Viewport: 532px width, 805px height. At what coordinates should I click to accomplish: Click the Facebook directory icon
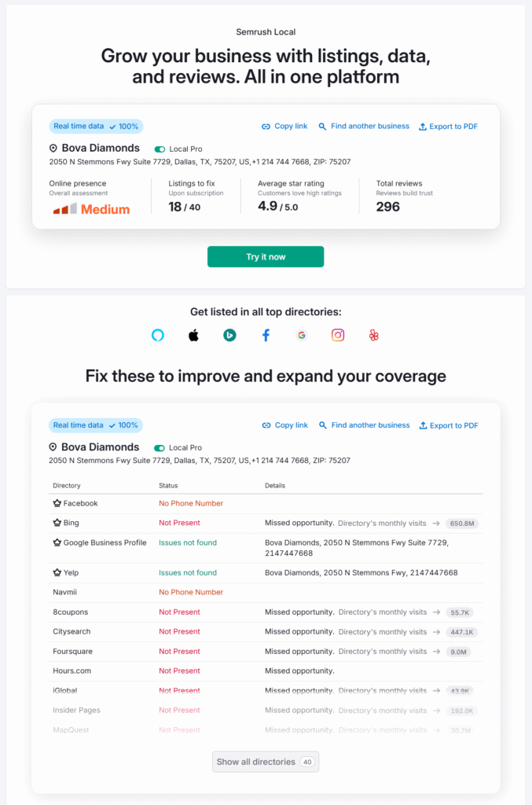pyautogui.click(x=266, y=335)
